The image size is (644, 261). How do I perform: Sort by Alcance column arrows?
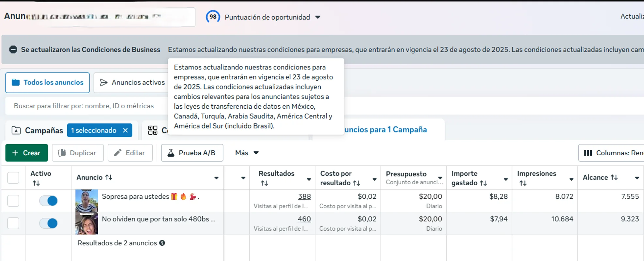614,177
